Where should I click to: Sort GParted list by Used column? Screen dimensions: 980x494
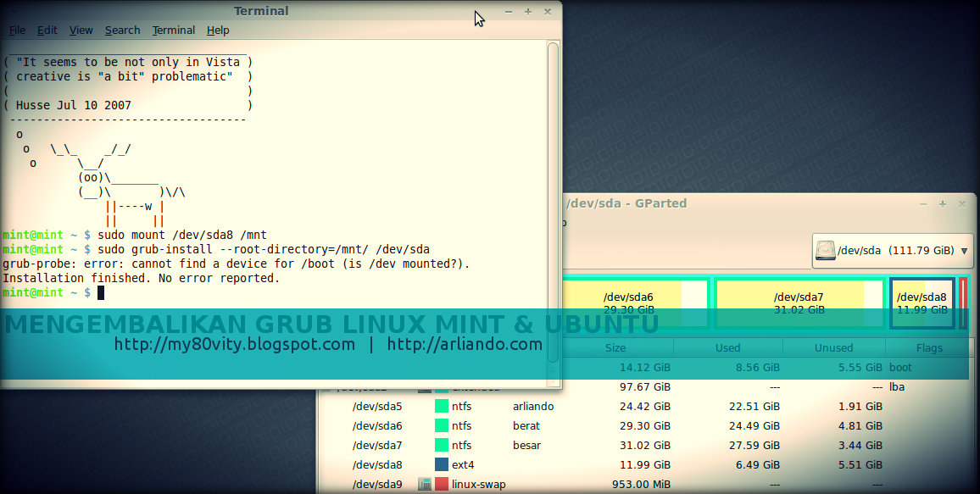tap(728, 348)
